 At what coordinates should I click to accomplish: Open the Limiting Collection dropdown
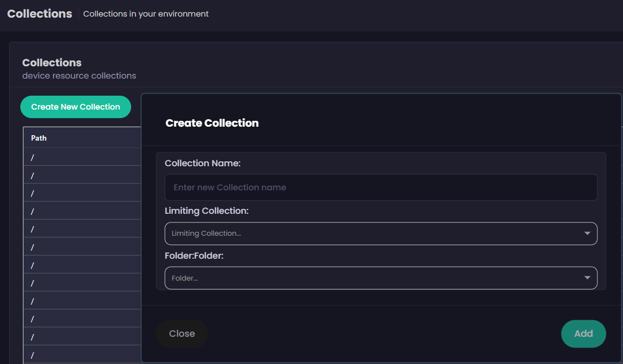(375, 234)
